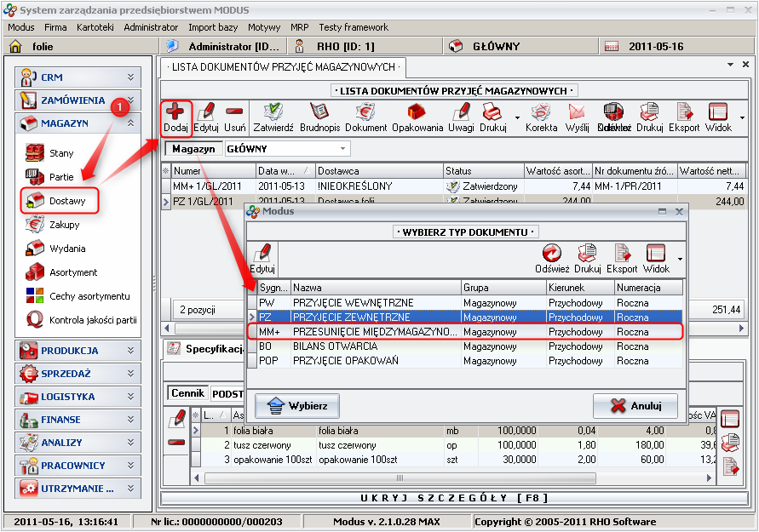Click Eksport icon in Modus dialog
This screenshot has width=759, height=532.
click(x=621, y=254)
